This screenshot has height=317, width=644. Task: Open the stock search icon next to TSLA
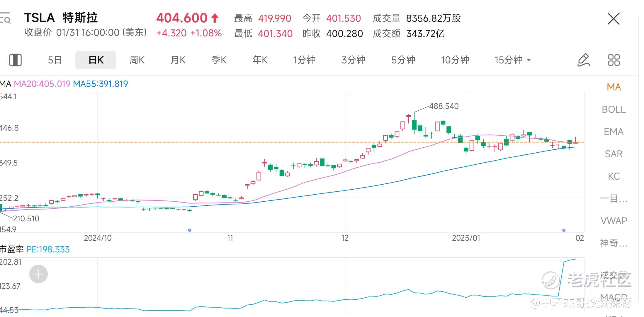pos(5,18)
